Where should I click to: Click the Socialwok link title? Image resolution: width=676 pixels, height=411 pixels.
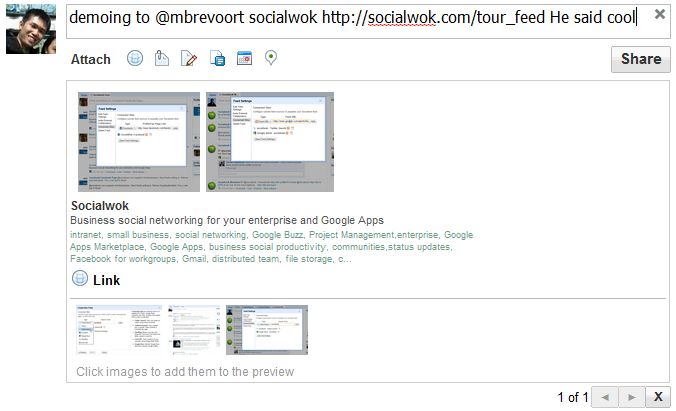tap(100, 206)
